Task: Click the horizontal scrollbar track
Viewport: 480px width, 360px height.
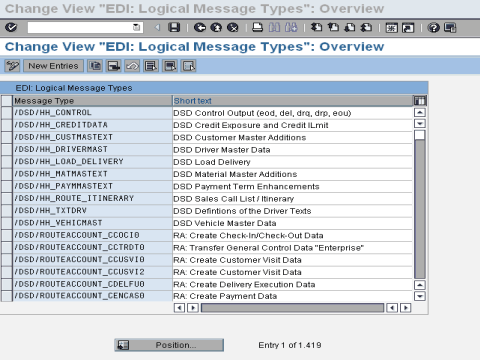Action: point(292,308)
